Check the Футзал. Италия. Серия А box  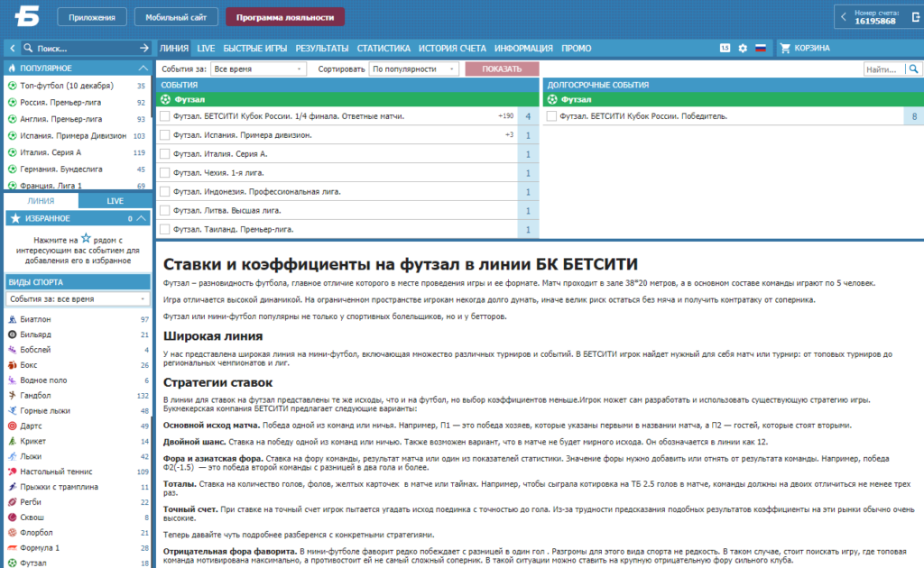(165, 154)
